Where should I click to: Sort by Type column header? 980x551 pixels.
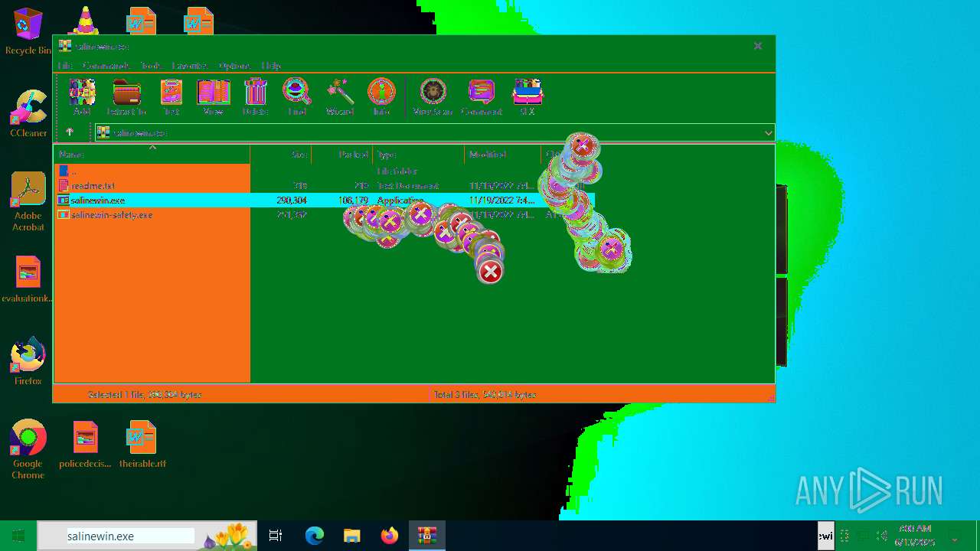coord(419,155)
